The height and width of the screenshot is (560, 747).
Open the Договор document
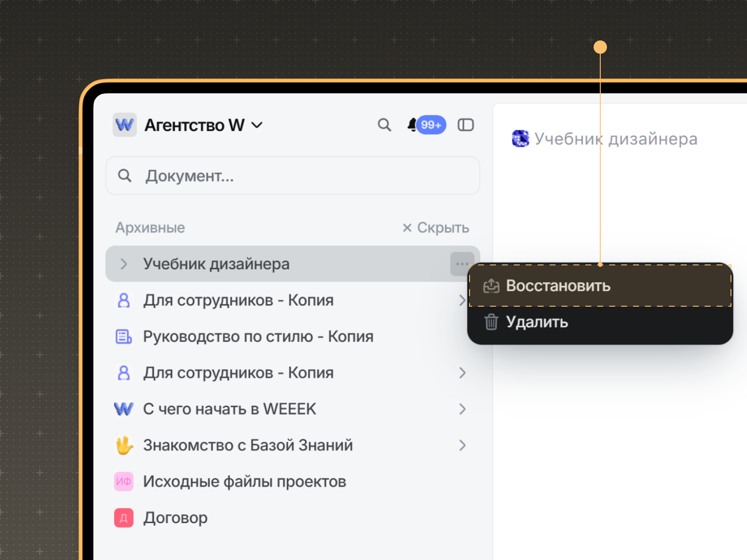point(175,518)
